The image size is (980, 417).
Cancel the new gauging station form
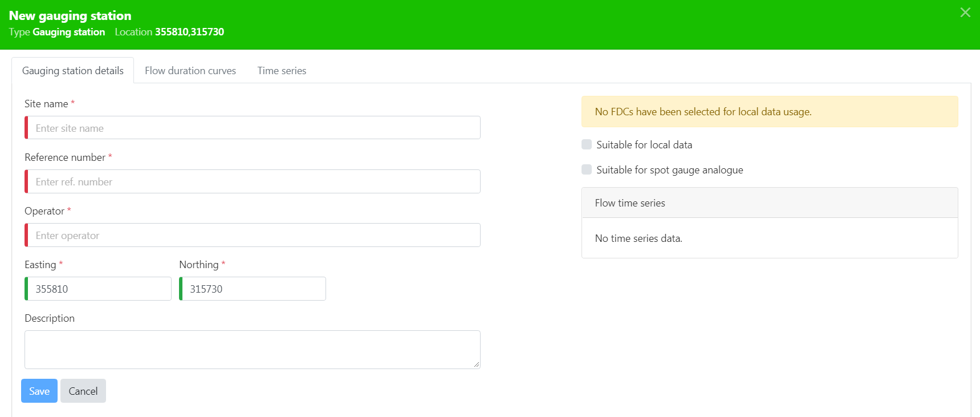[83, 391]
